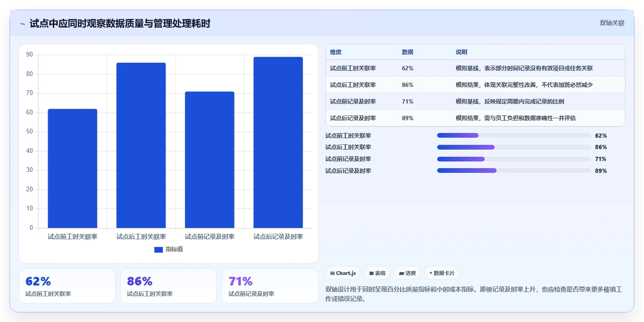Viewport: 644px width, 322px height.
Task: Click the 双轴关联 label in the header
Action: [612, 23]
